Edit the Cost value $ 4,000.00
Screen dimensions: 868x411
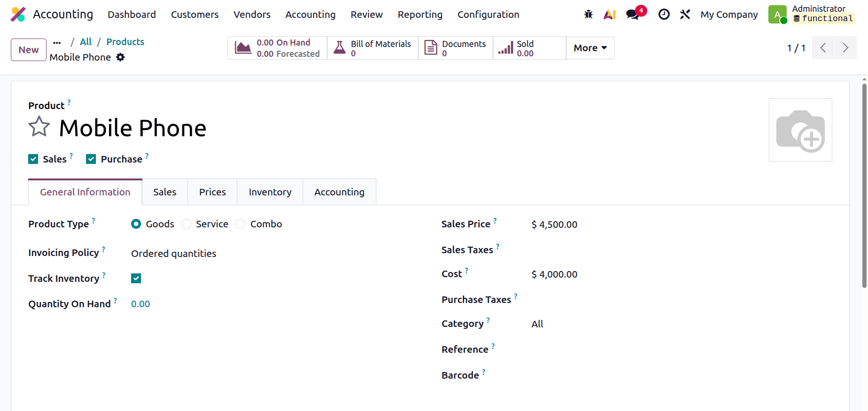(555, 274)
